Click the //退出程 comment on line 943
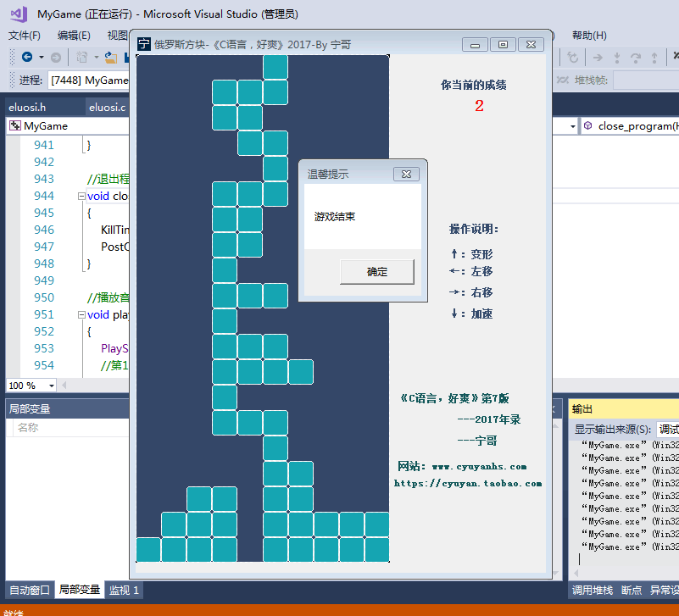 (109, 179)
